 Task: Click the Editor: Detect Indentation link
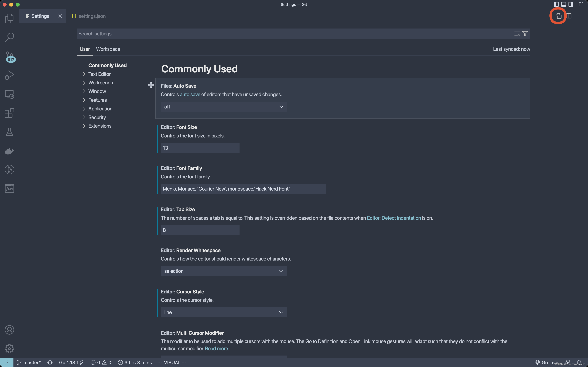[394, 218]
